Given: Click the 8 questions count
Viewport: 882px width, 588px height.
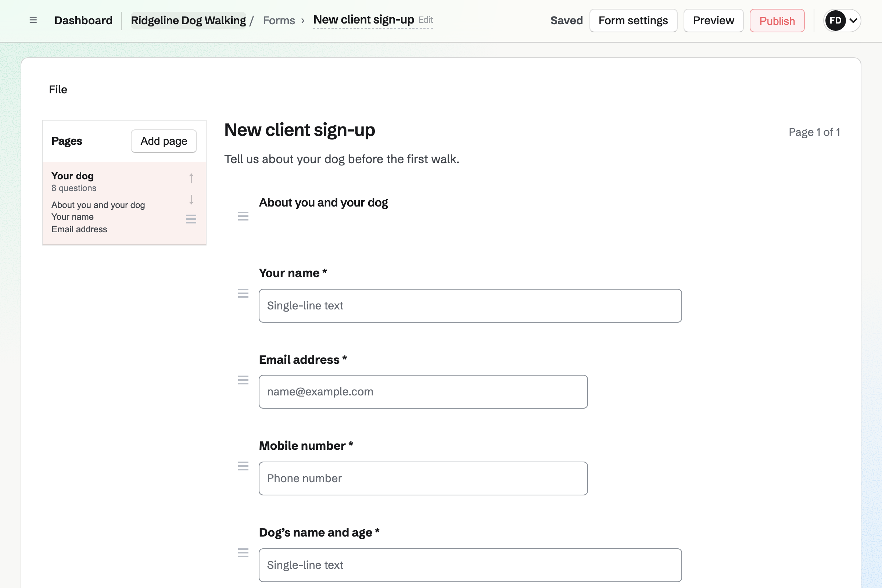Looking at the screenshot, I should [x=74, y=188].
